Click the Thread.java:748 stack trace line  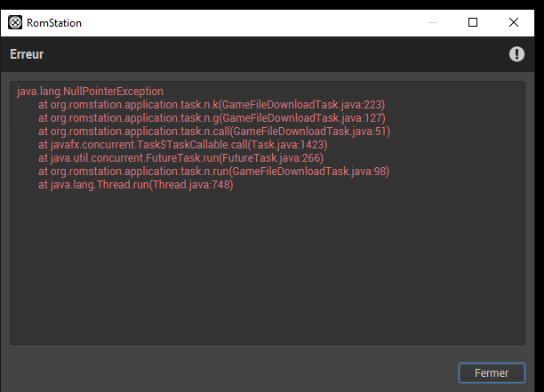tap(136, 185)
